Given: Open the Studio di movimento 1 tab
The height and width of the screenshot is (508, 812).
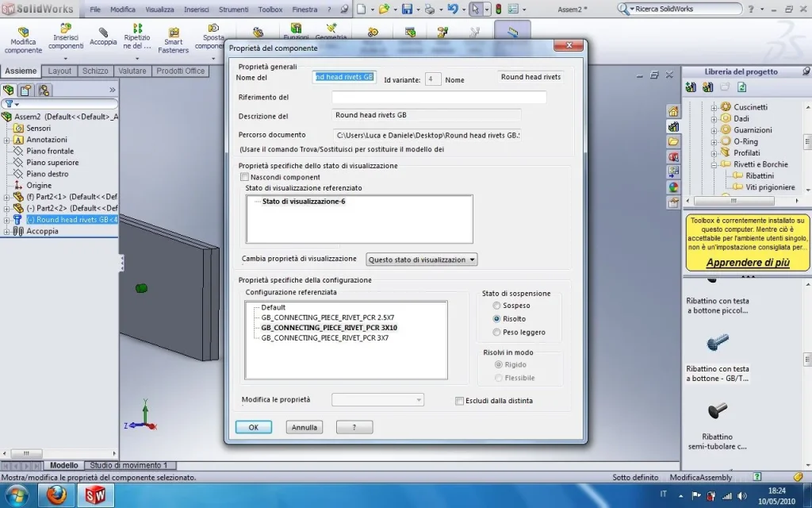Looking at the screenshot, I should (128, 465).
